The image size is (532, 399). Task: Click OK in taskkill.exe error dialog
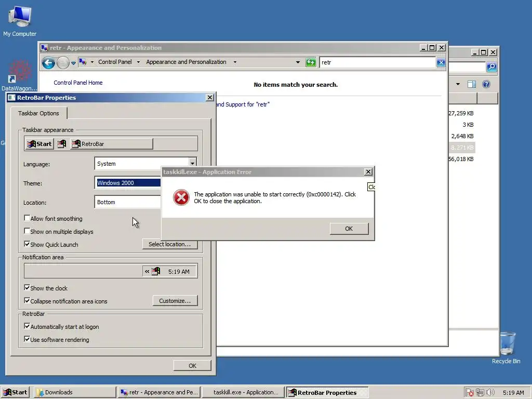pos(349,229)
